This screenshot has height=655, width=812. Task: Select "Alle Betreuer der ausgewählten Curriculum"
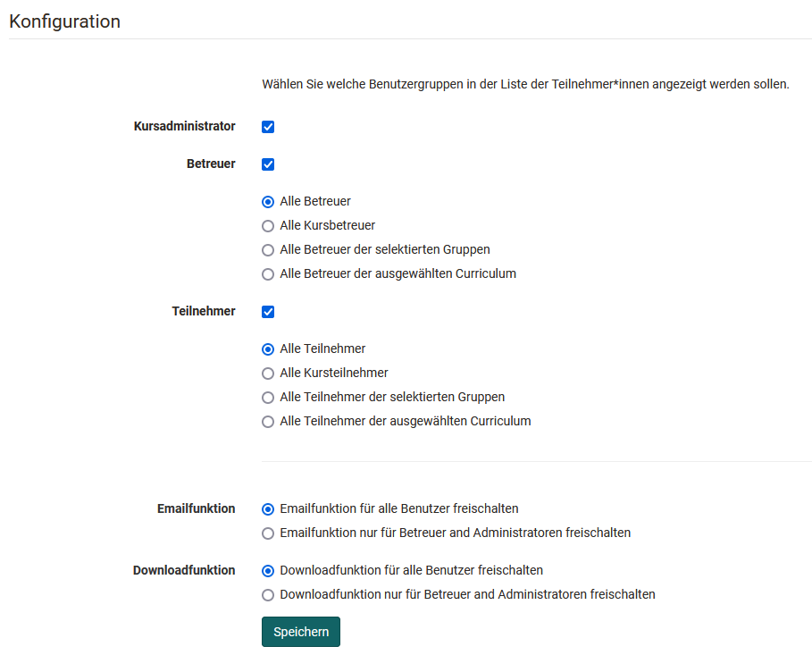point(268,274)
